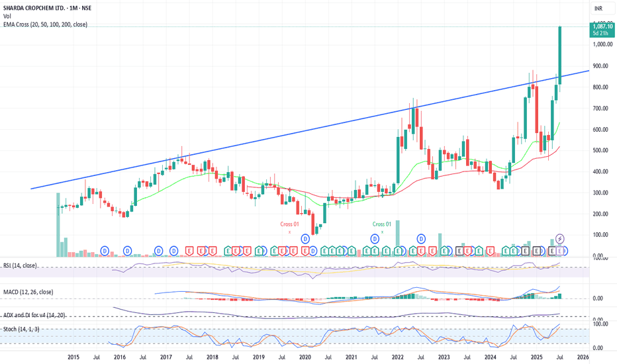The height and width of the screenshot is (364, 617).
Task: Click the 2023 time axis label
Action: coord(444,357)
